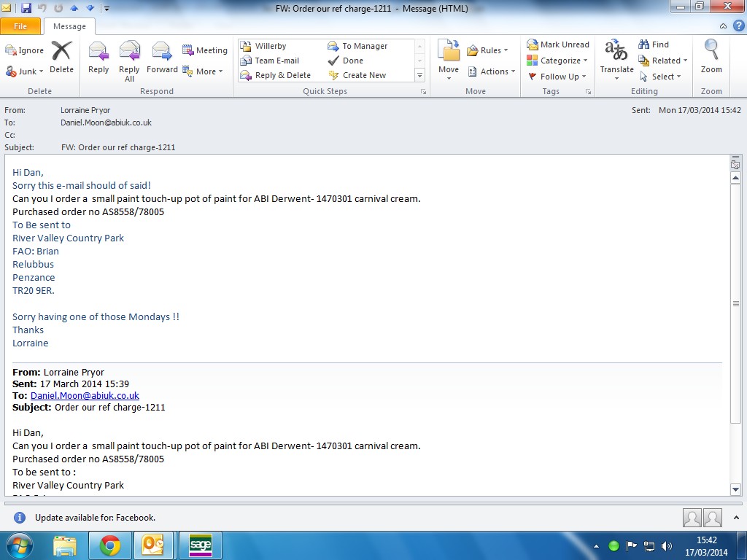747x560 pixels.
Task: Click the network tray icon
Action: tap(649, 545)
